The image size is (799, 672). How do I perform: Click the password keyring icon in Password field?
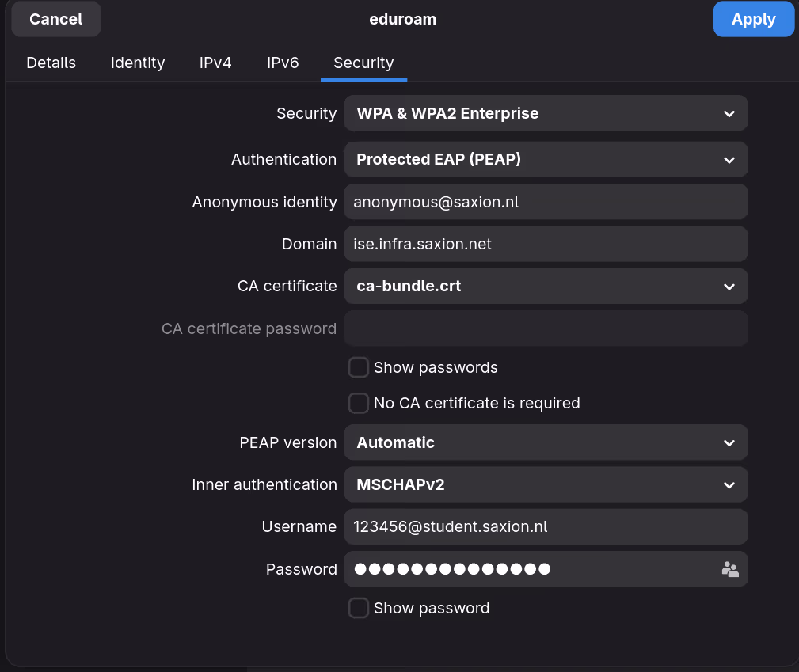(729, 568)
